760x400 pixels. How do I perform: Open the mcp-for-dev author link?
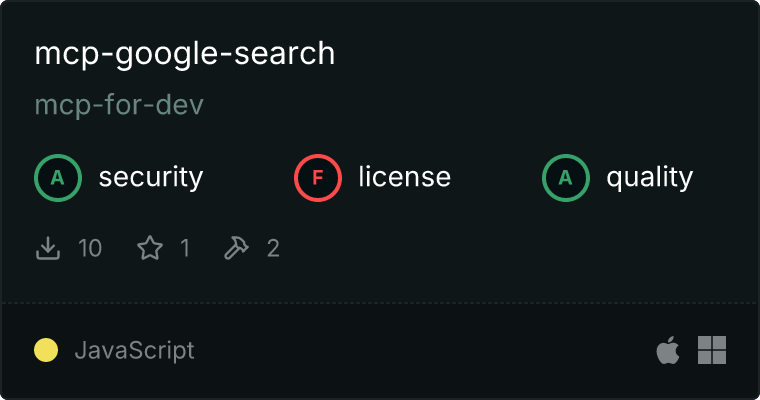[119, 104]
